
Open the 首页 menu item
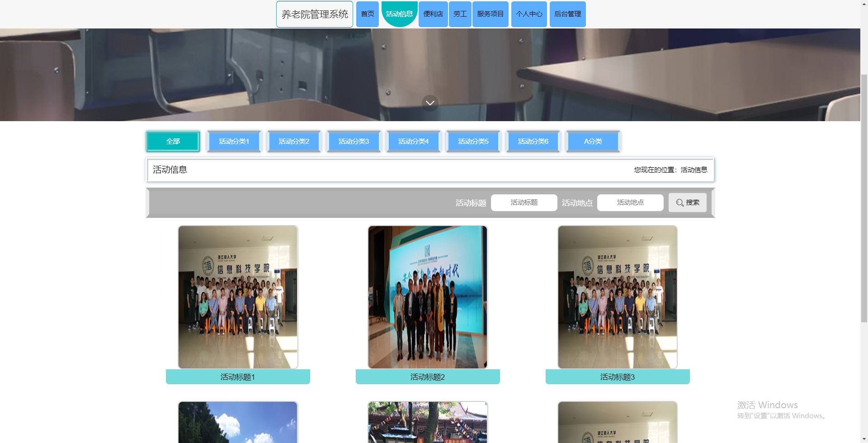coord(367,14)
